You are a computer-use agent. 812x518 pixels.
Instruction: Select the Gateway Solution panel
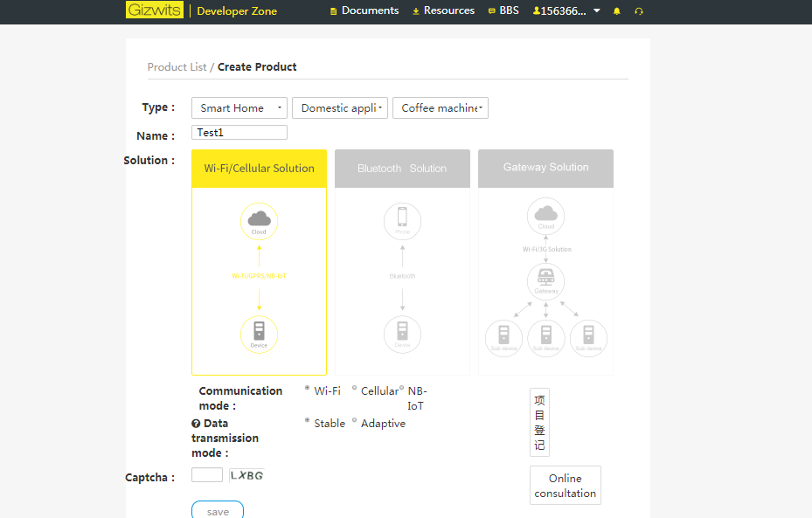point(545,168)
